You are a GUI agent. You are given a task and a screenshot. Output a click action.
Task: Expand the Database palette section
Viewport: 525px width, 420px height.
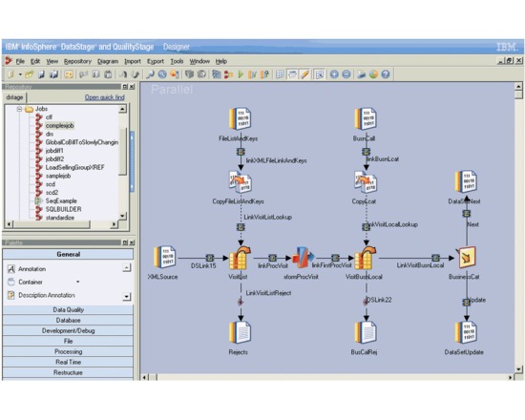(68, 320)
